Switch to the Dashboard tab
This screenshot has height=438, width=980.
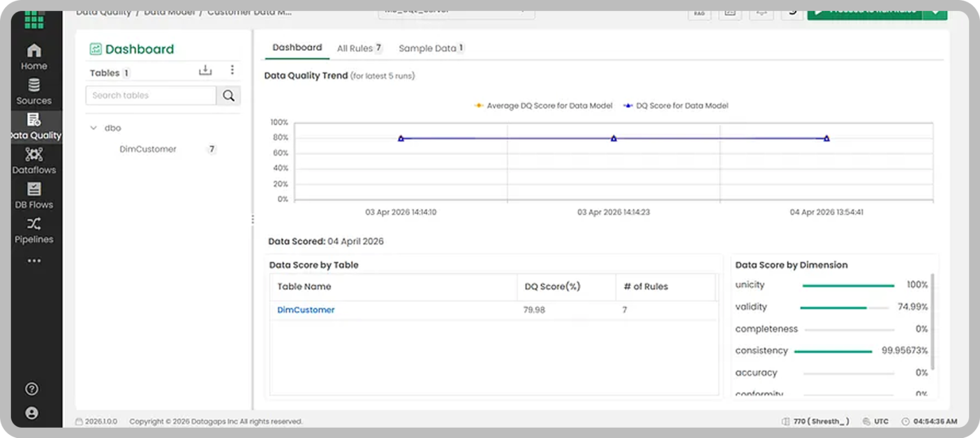[x=297, y=48]
